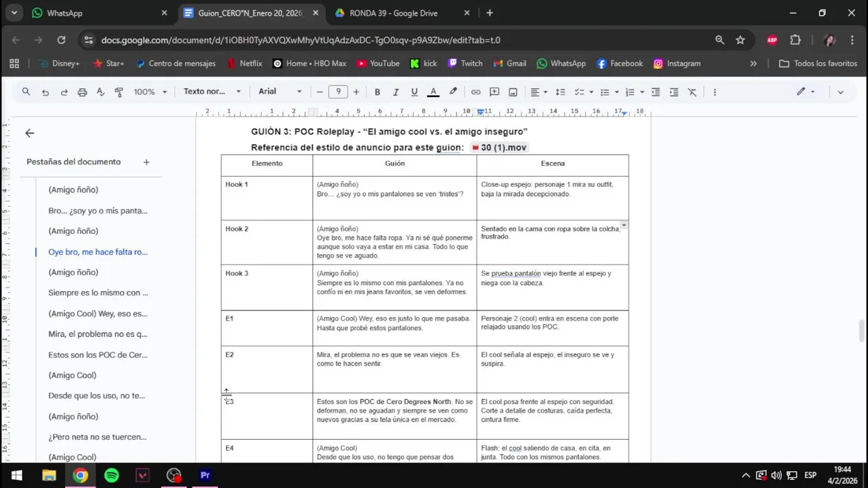Image resolution: width=868 pixels, height=488 pixels.
Task: Undo the last edit
Action: (45, 92)
